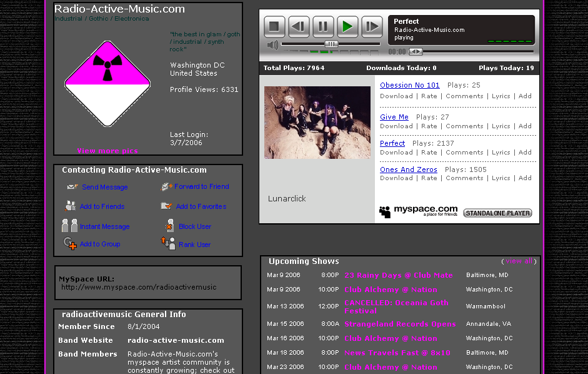
Task: Open the Club Alchemy show on Mar 9
Action: 391,290
